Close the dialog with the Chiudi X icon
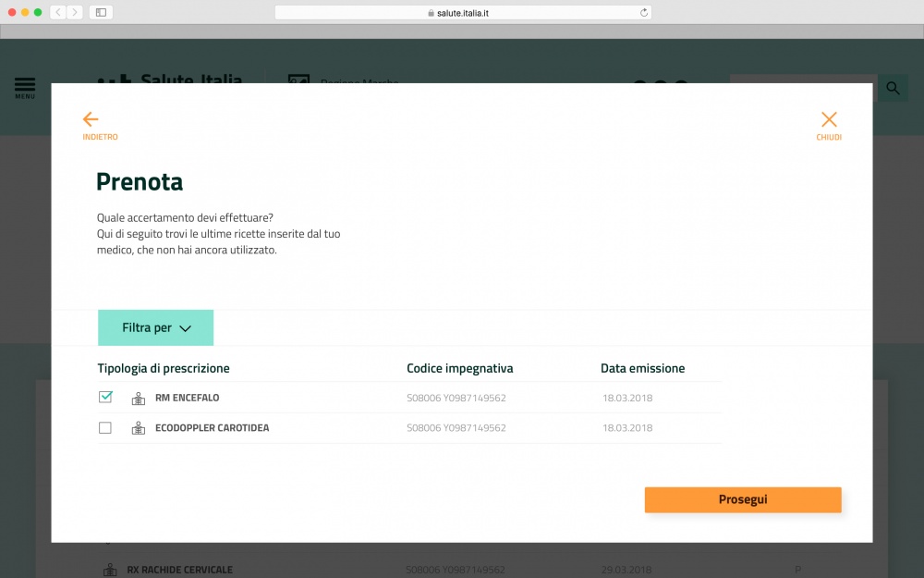 pos(829,119)
